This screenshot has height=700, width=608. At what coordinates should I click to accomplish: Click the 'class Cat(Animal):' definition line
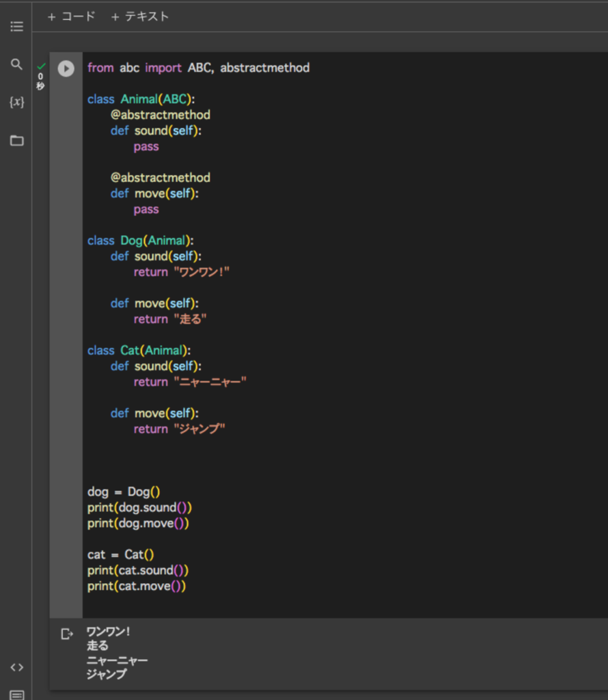pyautogui.click(x=139, y=351)
